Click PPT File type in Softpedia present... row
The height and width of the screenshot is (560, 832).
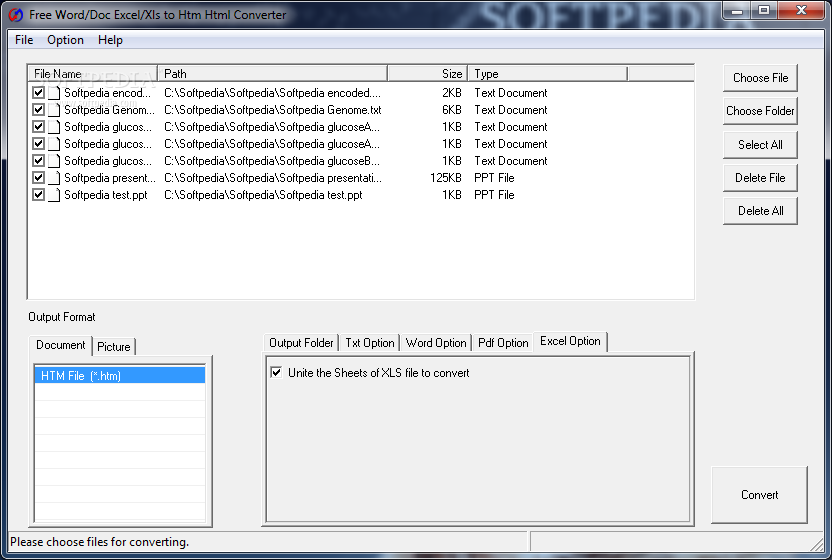(494, 178)
